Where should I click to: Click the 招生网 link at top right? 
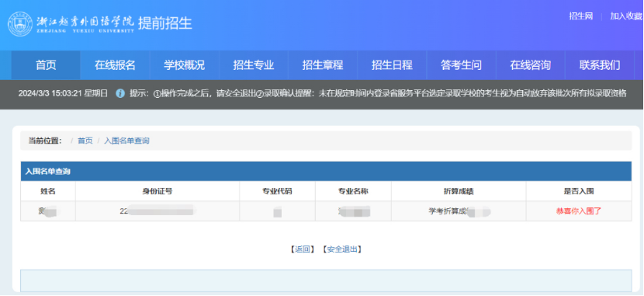(580, 16)
